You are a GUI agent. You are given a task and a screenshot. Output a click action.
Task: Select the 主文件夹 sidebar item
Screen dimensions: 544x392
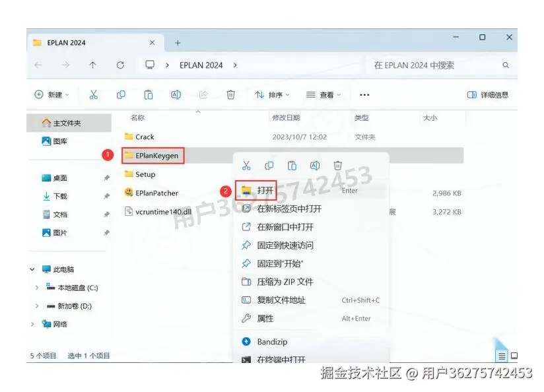(x=69, y=123)
